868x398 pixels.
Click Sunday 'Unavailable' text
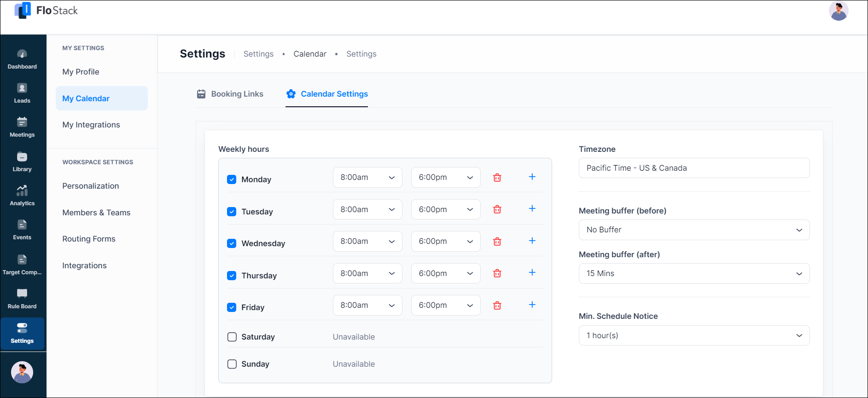(354, 364)
